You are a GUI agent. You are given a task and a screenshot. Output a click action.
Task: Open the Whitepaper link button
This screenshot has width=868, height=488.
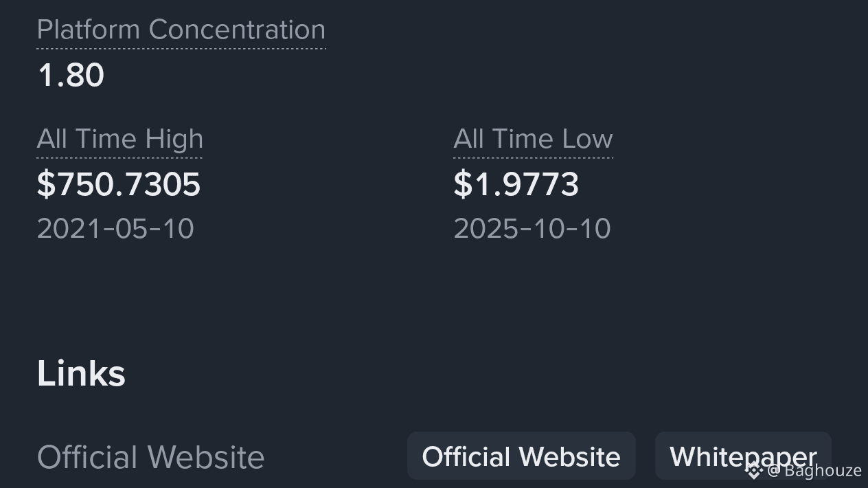[743, 456]
